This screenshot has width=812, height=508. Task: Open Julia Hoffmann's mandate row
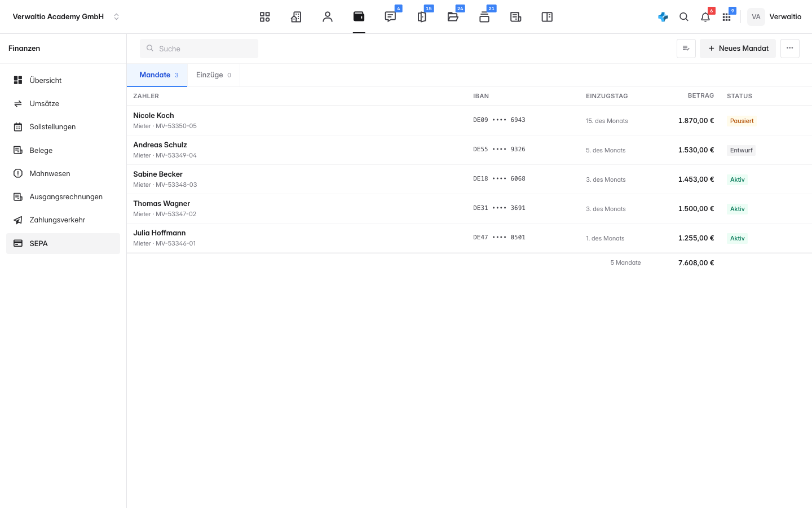pos(469,238)
